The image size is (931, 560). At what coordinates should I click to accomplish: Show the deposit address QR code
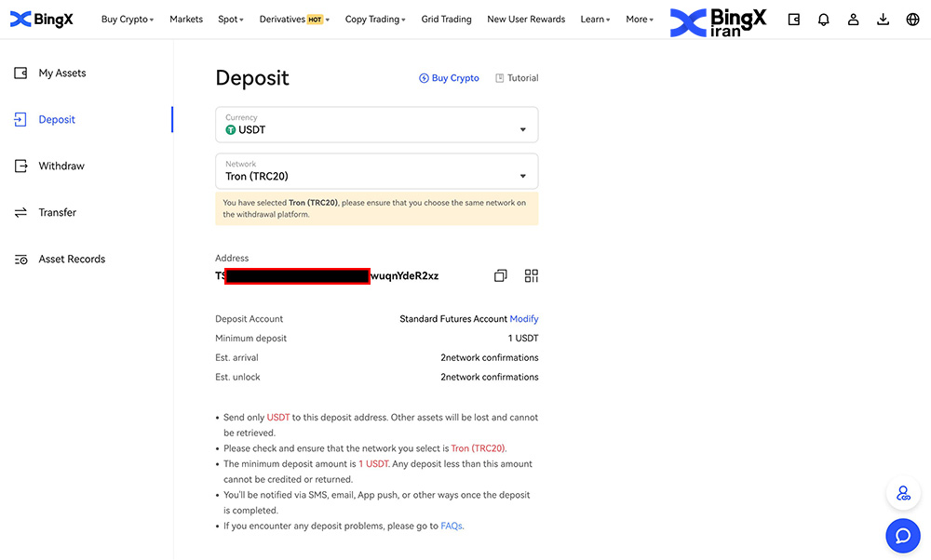tap(532, 276)
